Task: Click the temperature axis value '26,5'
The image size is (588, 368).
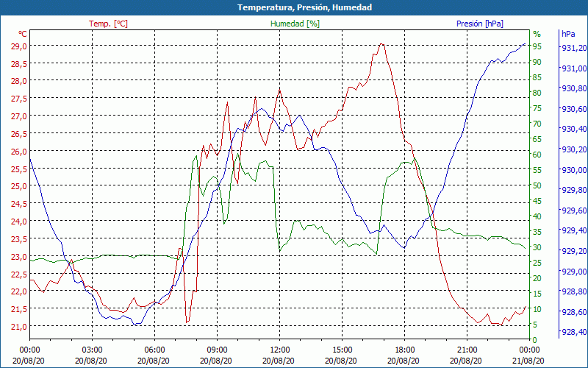Action: pos(18,134)
